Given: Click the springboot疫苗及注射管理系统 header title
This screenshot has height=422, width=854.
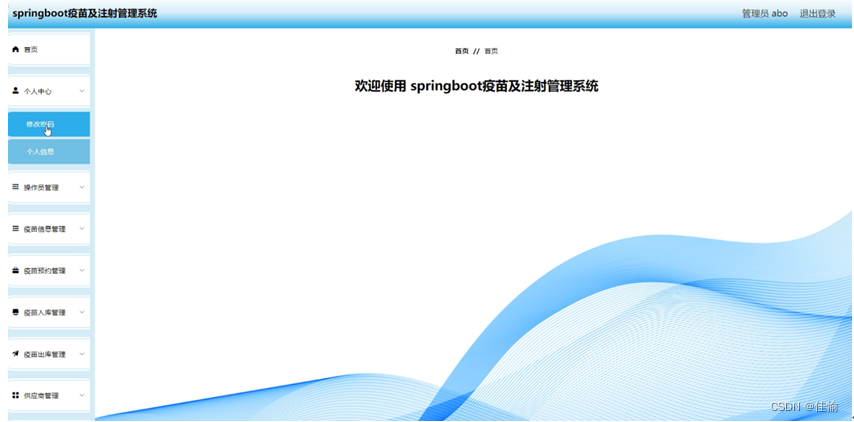Looking at the screenshot, I should (x=84, y=14).
